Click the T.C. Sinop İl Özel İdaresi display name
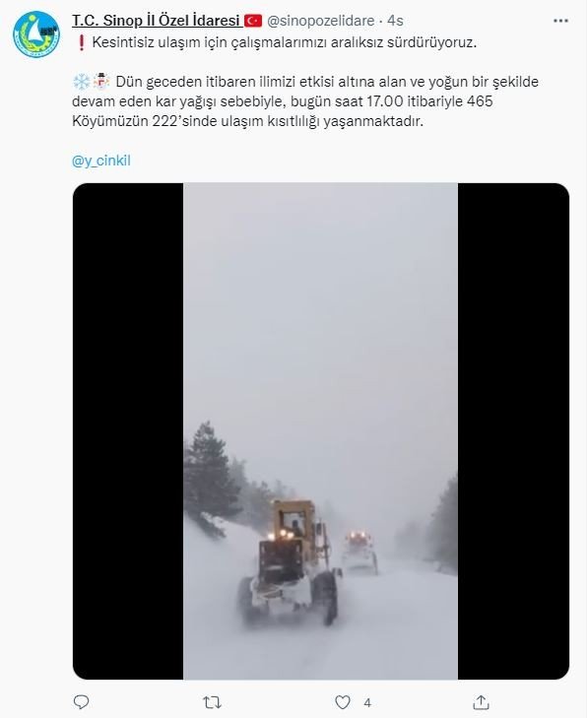 point(156,21)
